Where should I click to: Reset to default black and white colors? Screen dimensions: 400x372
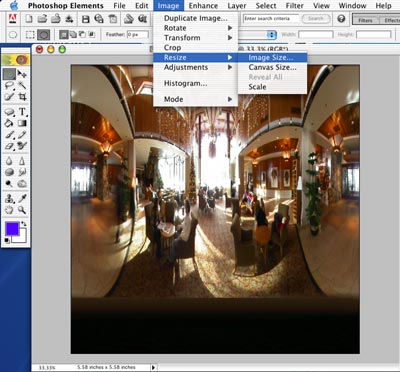[7, 240]
